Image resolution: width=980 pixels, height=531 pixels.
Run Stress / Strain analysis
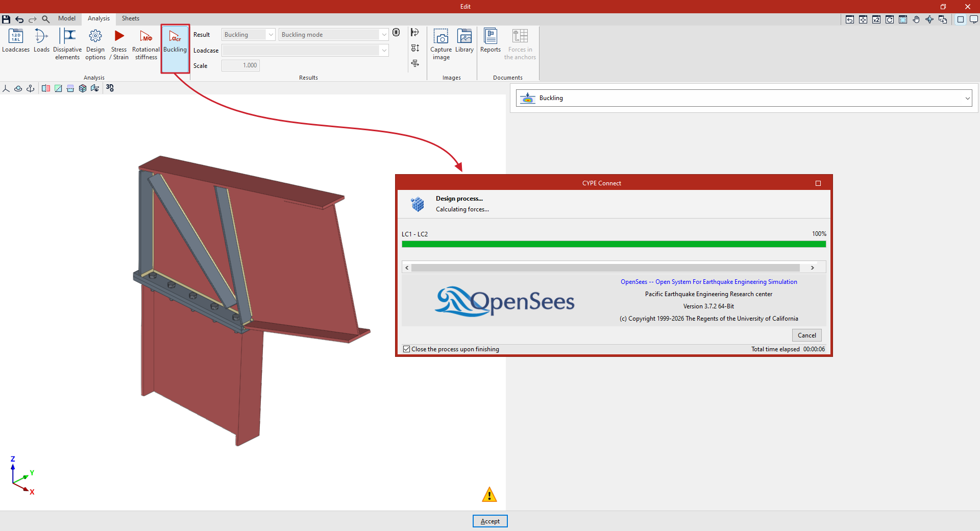pyautogui.click(x=119, y=45)
